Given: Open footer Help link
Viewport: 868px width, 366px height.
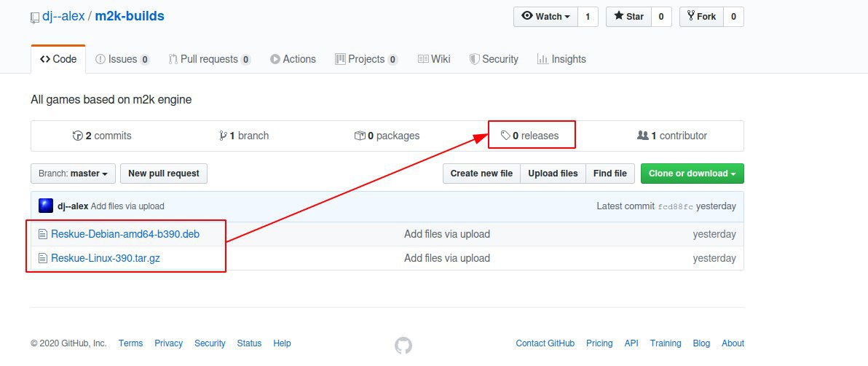Looking at the screenshot, I should 282,343.
